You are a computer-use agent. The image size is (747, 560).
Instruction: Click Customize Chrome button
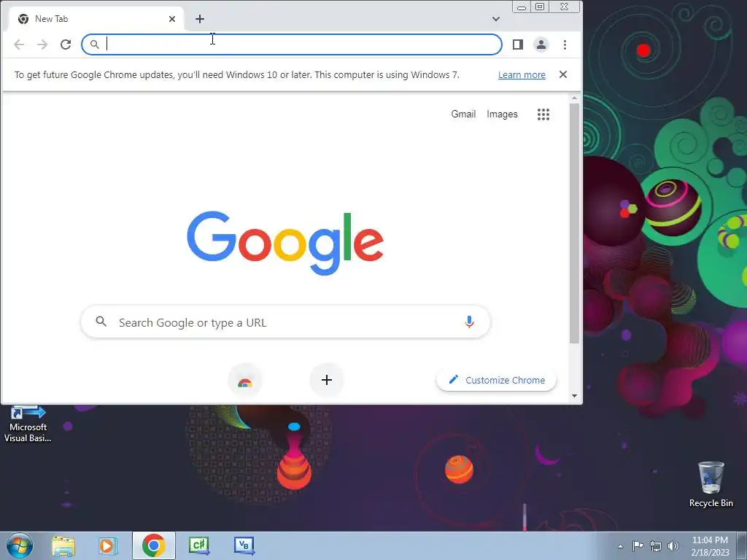pyautogui.click(x=496, y=380)
